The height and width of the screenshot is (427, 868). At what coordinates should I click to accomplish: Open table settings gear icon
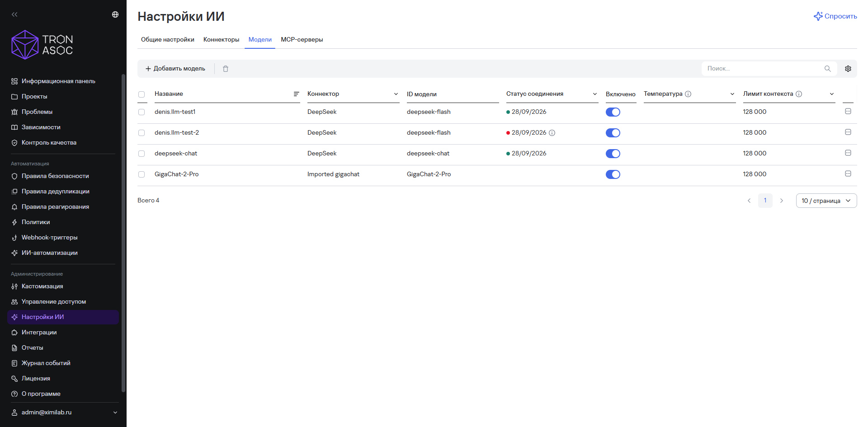pyautogui.click(x=848, y=69)
